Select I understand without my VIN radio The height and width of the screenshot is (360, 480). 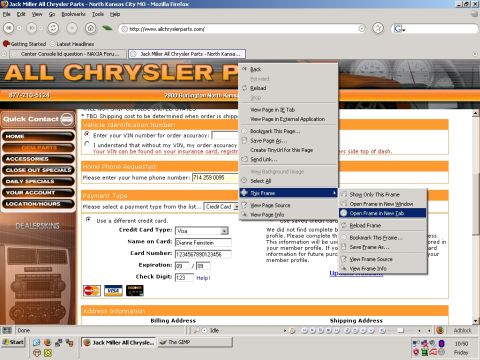(87, 144)
